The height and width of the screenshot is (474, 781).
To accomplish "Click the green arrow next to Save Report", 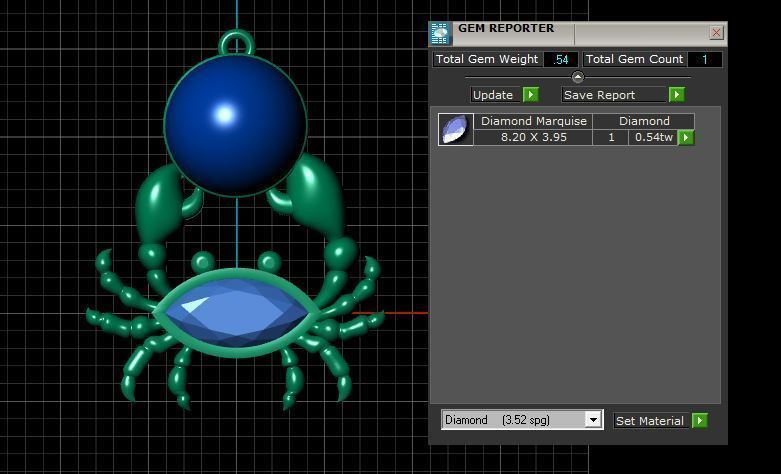I will pyautogui.click(x=676, y=94).
